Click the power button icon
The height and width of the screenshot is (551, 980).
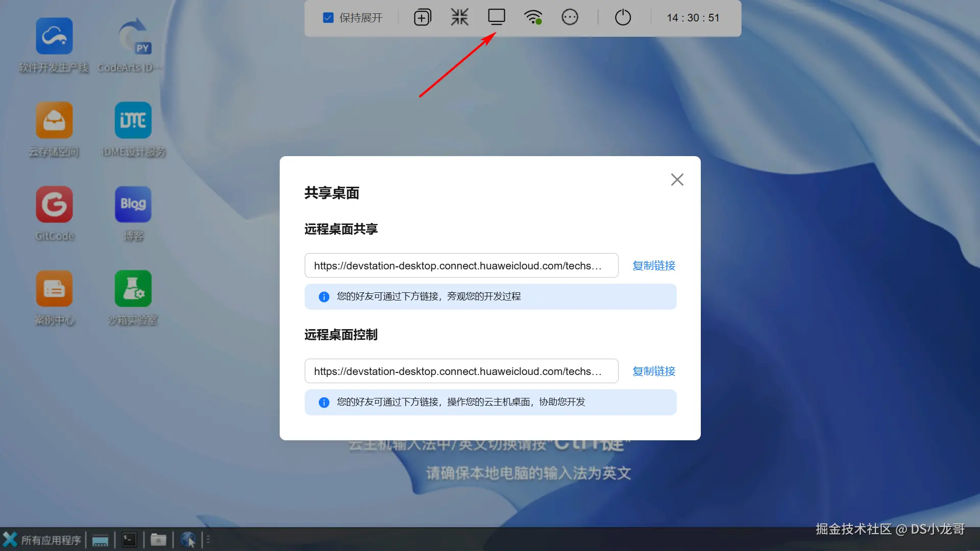[623, 17]
